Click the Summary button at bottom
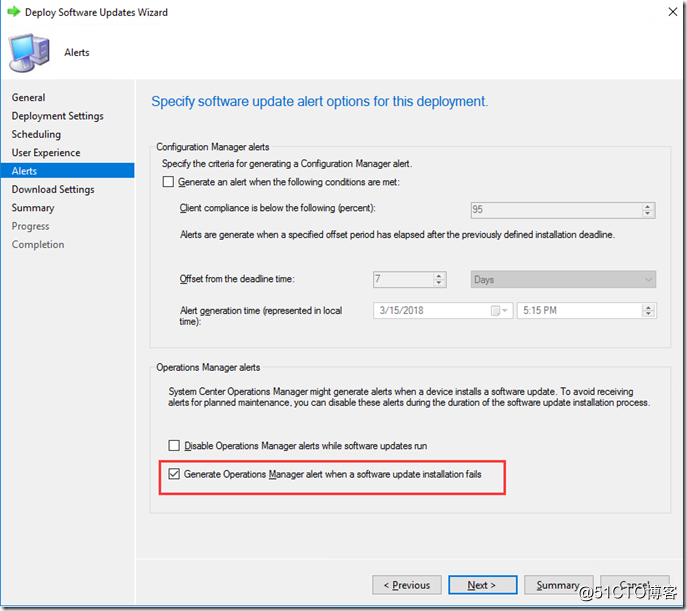 click(559, 585)
